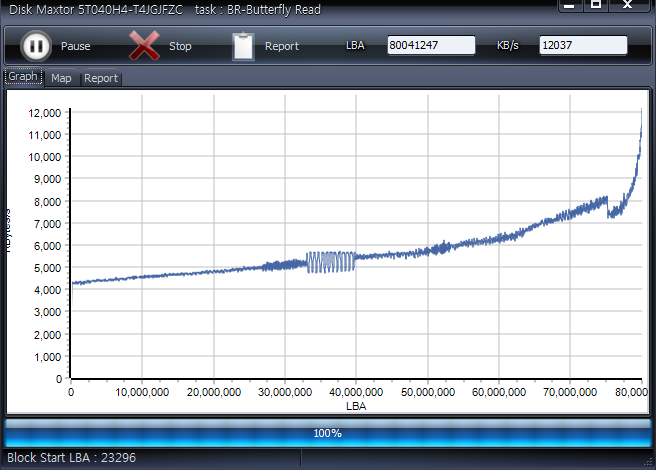Click the 100% progress bar
This screenshot has width=656, height=470.
pyautogui.click(x=328, y=433)
